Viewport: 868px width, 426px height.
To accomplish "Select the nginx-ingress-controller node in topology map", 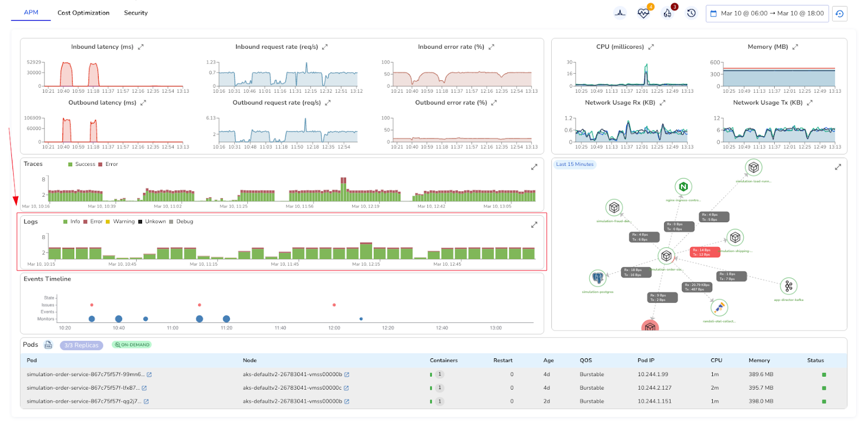I will [684, 187].
